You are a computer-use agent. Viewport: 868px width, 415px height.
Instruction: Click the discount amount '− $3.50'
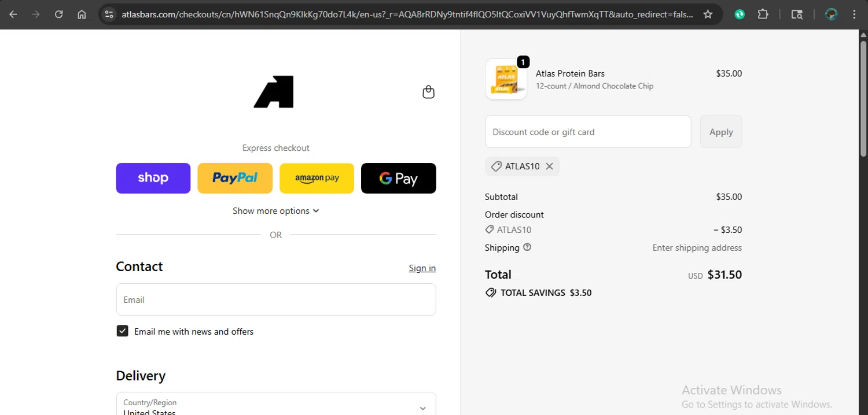pyautogui.click(x=727, y=230)
